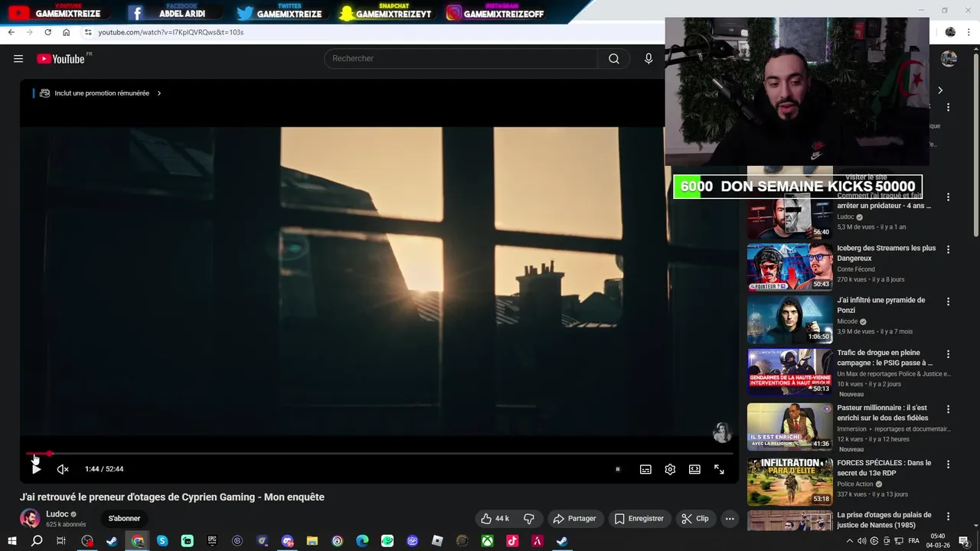Screen dimensions: 980x551
Task: Go to the YouTube home logo
Action: pyautogui.click(x=60, y=59)
